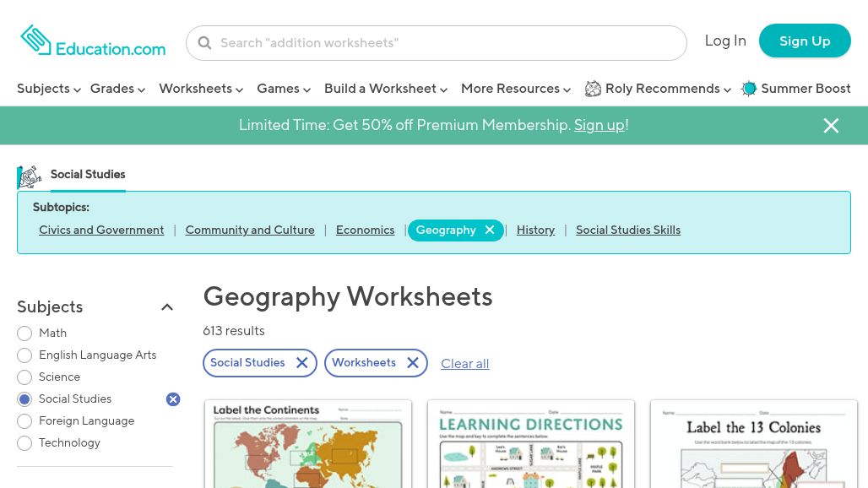
Task: Select Community and Culture subtopic
Action: coord(250,230)
